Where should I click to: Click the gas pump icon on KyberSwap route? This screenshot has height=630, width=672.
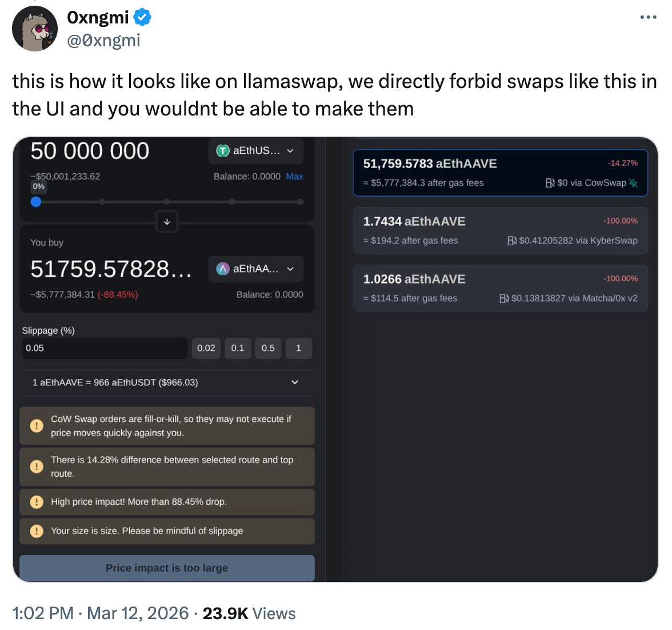[512, 241]
